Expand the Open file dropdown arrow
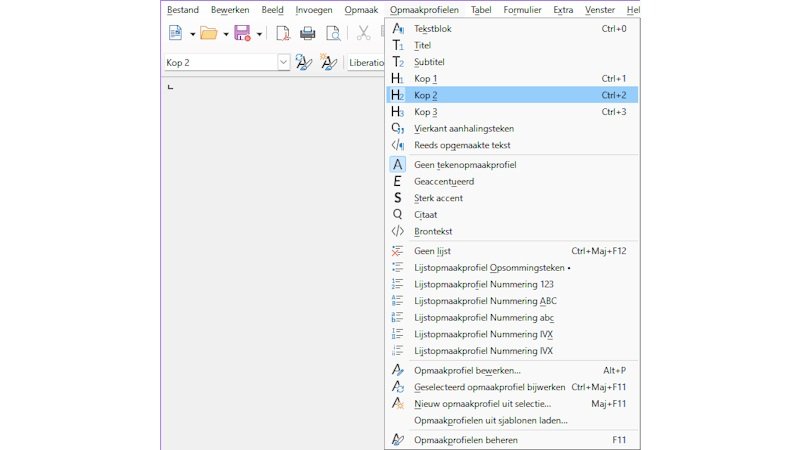This screenshot has width=800, height=450. pos(226,34)
